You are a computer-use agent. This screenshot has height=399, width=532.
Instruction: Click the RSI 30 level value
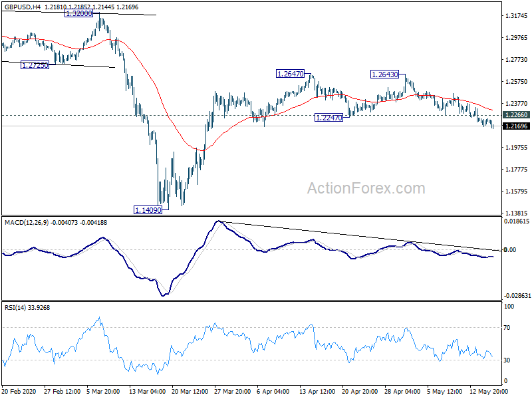(507, 360)
